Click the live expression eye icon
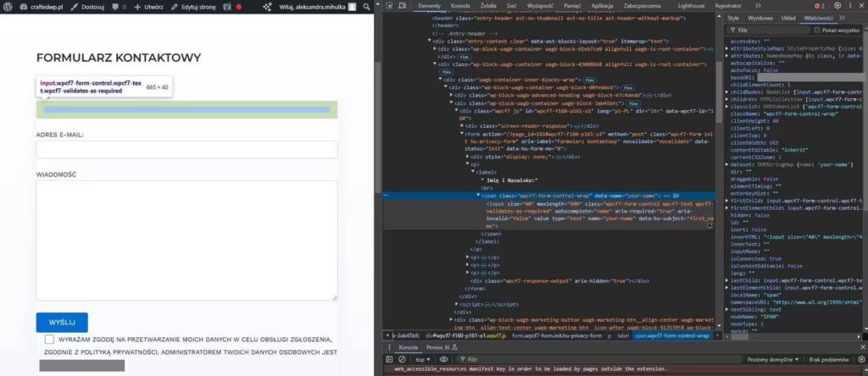 [x=443, y=359]
